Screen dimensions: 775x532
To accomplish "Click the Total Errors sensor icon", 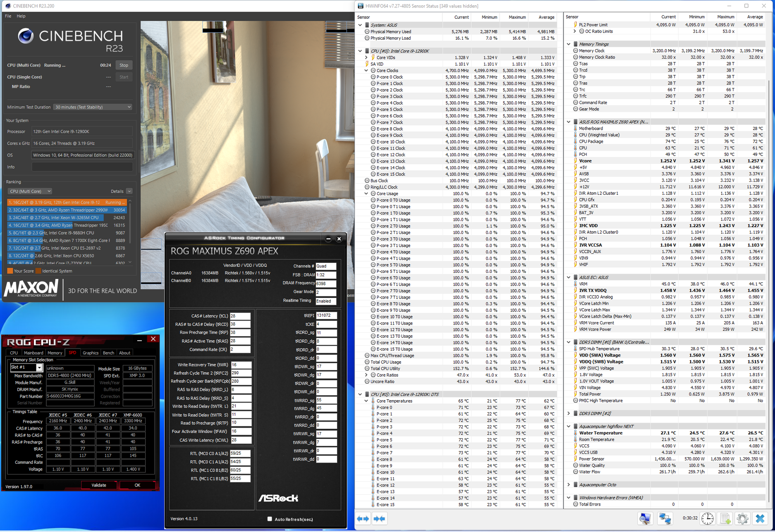I will click(575, 504).
